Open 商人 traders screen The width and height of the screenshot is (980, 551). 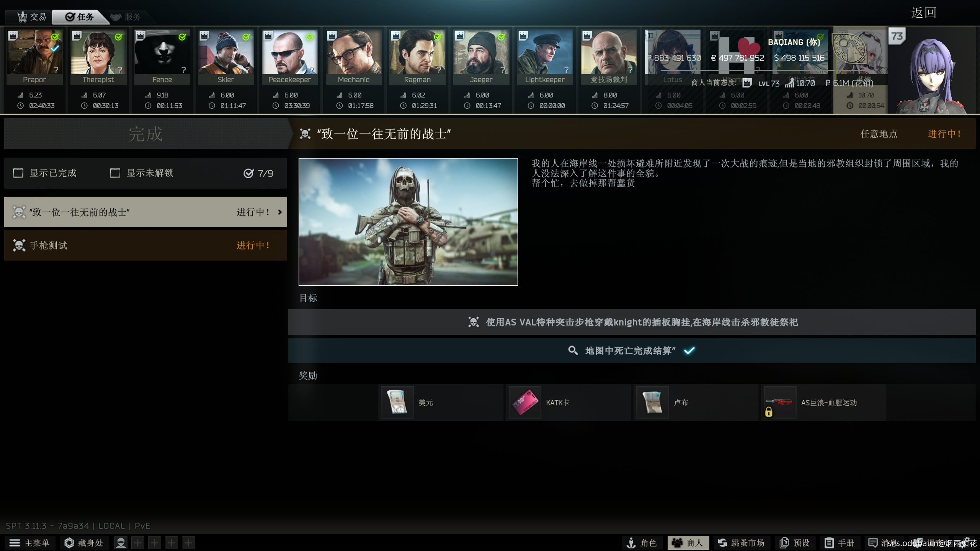pyautogui.click(x=688, y=543)
